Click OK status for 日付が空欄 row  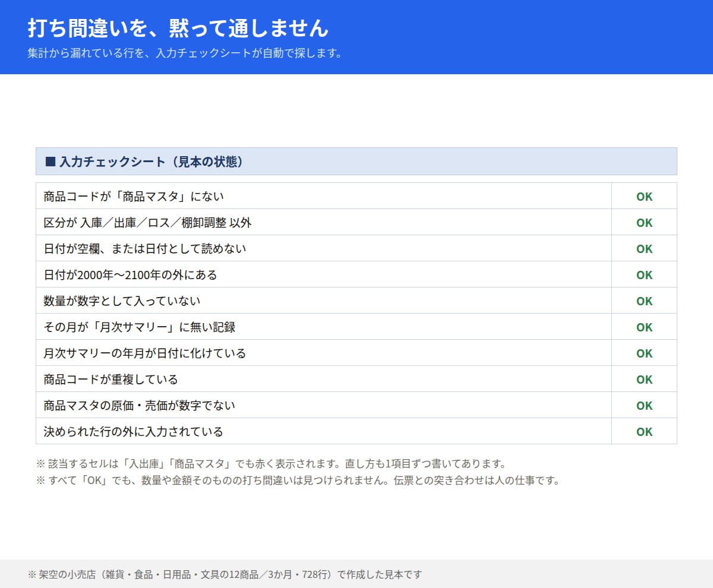644,249
